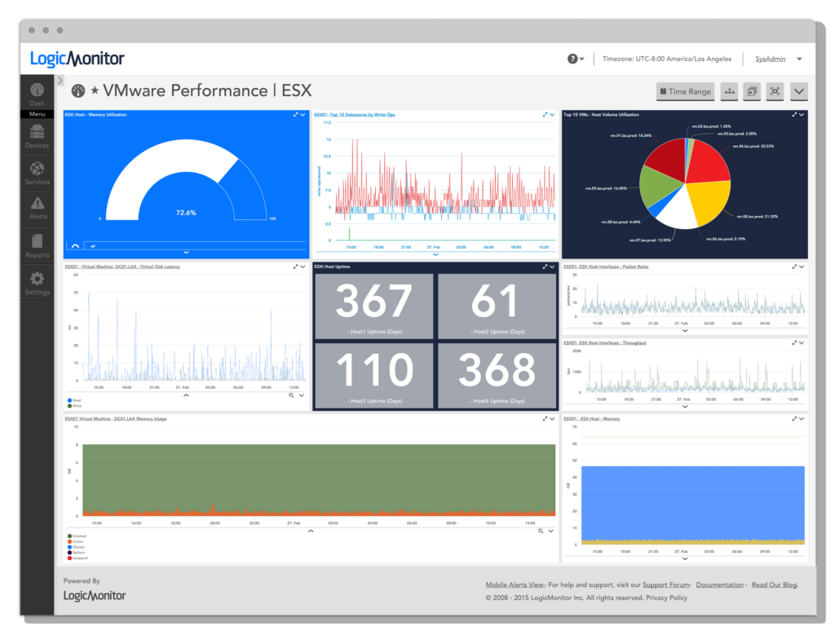Open Top 10 Datastores widget dropdown chevron

pyautogui.click(x=552, y=114)
